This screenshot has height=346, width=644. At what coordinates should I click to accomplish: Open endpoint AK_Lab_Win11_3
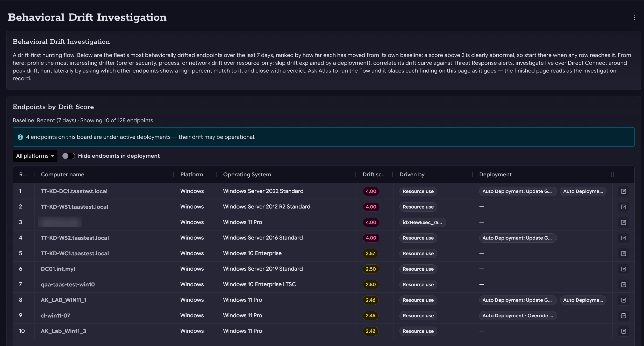pos(63,331)
